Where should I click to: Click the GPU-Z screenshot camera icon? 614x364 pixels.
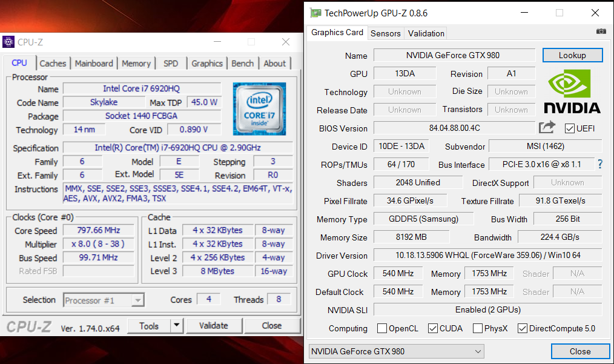click(601, 31)
